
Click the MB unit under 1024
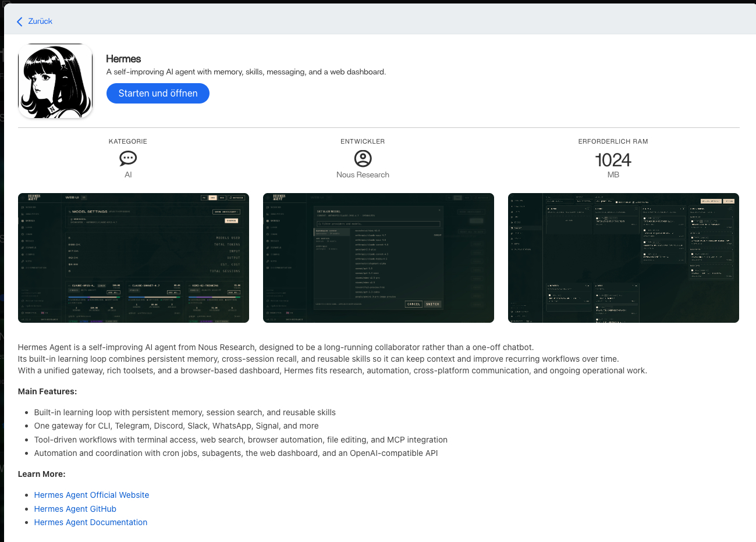(x=613, y=174)
